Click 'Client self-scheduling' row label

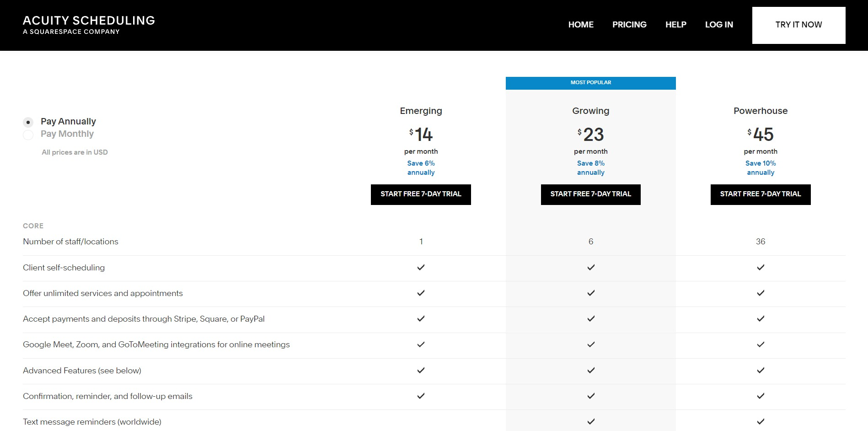64,268
